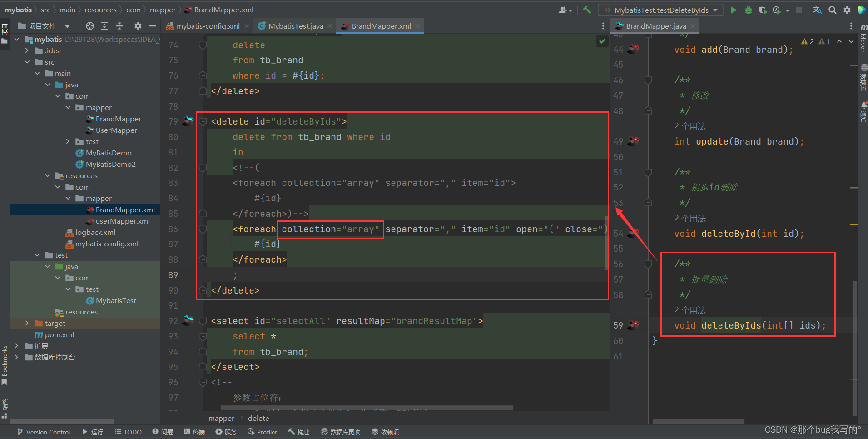This screenshot has width=868, height=439.
Task: Click the stop run button
Action: pyautogui.click(x=799, y=10)
